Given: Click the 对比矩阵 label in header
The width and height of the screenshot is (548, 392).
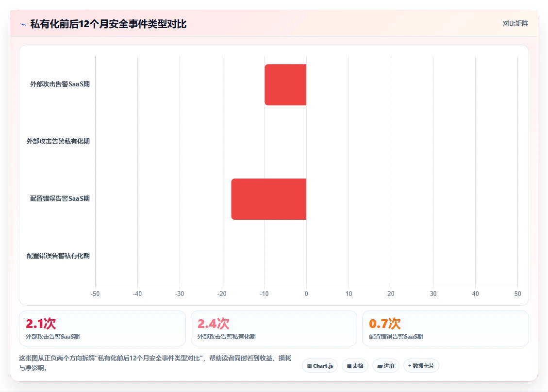Looking at the screenshot, I should click(515, 23).
